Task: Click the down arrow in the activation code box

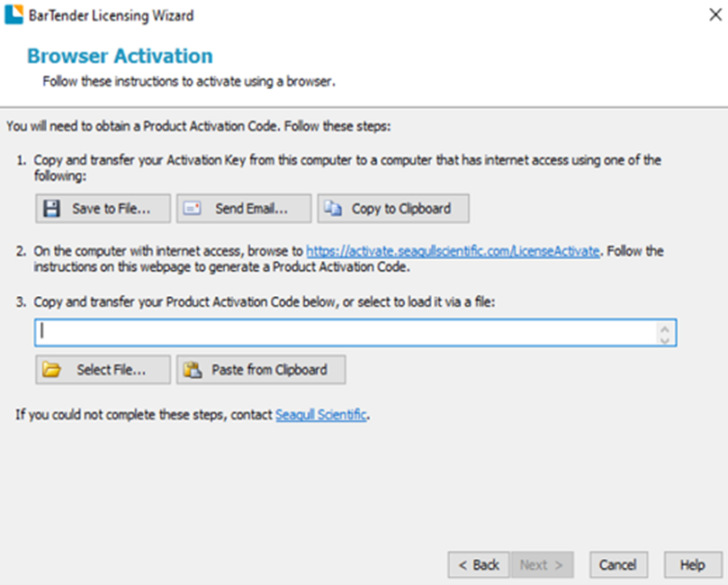Action: coord(665,339)
